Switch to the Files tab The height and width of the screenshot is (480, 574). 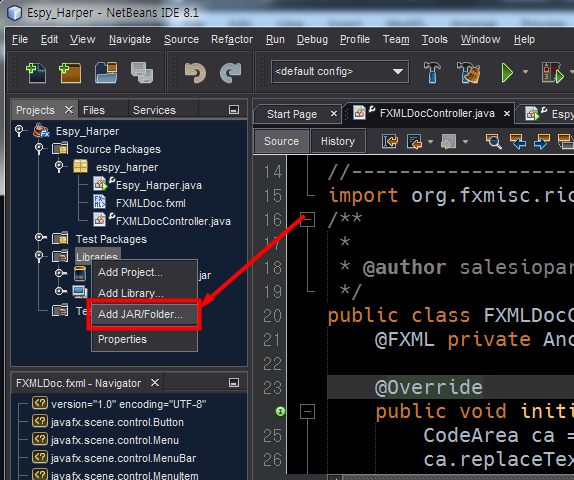point(94,110)
